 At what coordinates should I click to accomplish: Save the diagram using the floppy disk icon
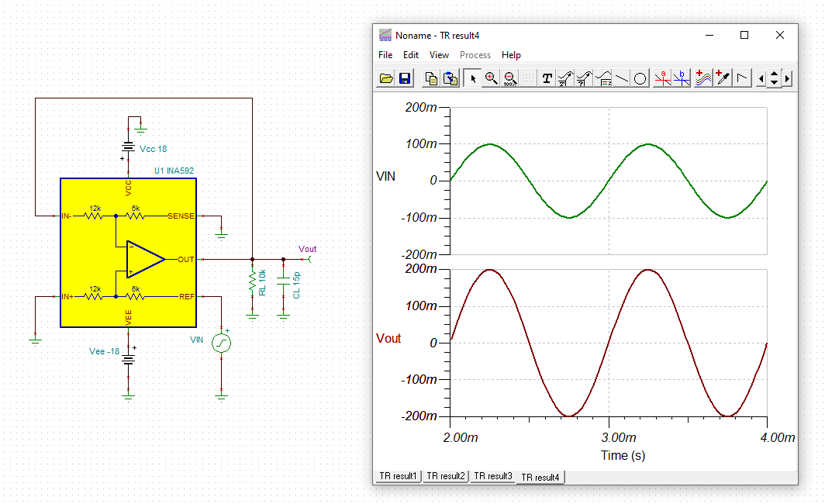[405, 78]
